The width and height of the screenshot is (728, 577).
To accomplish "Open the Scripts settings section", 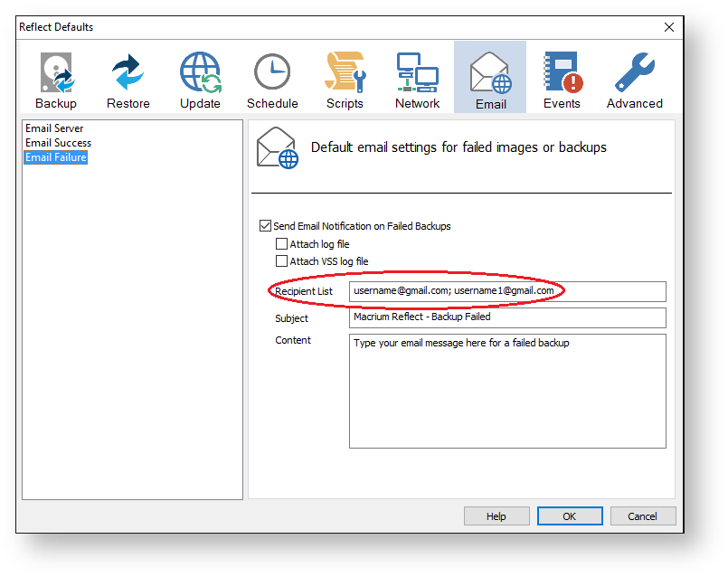I will [x=345, y=79].
